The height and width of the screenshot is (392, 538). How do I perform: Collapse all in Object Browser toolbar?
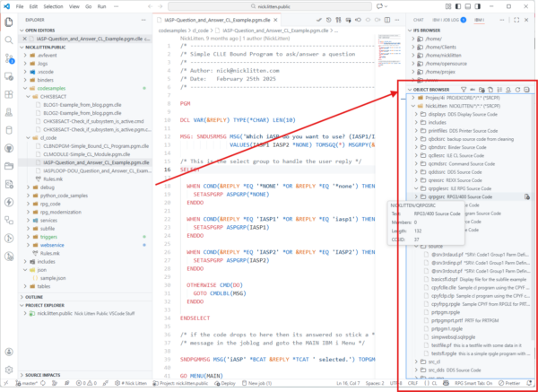(527, 90)
